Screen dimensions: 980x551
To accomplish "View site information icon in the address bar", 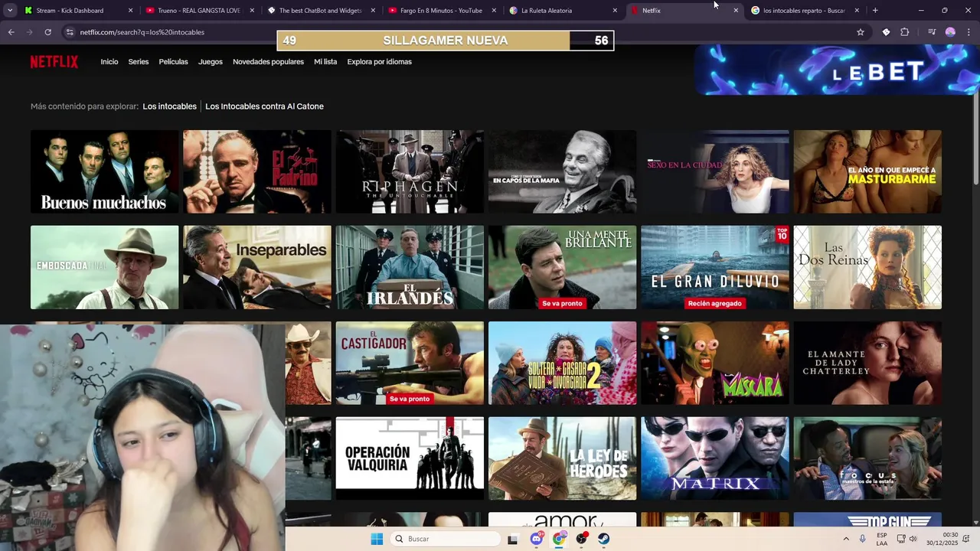I will click(x=70, y=32).
